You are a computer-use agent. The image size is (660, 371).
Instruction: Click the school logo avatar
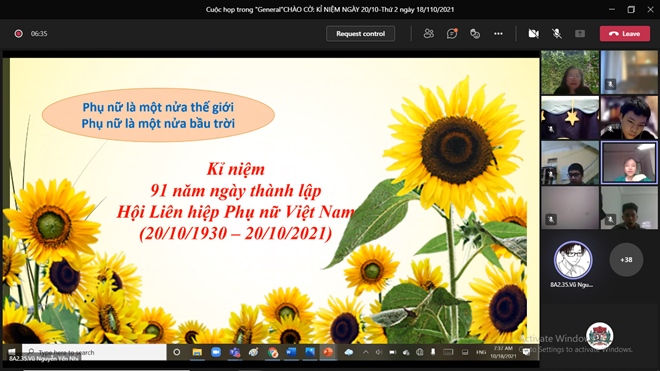point(599,335)
